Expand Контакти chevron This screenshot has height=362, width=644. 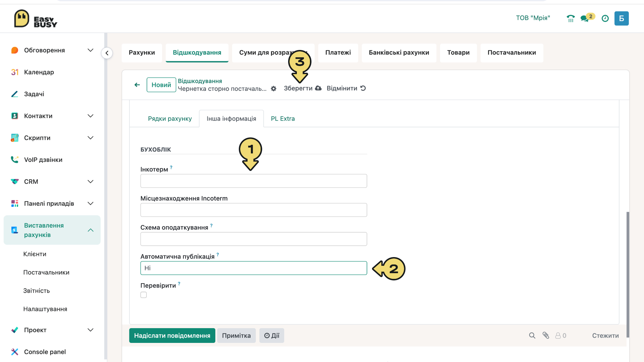(90, 116)
